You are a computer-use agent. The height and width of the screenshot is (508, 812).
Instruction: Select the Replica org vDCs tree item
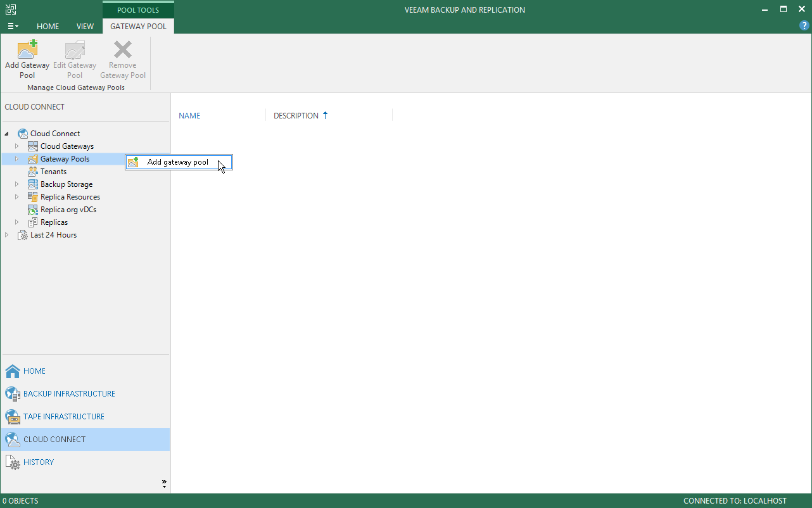click(x=68, y=210)
